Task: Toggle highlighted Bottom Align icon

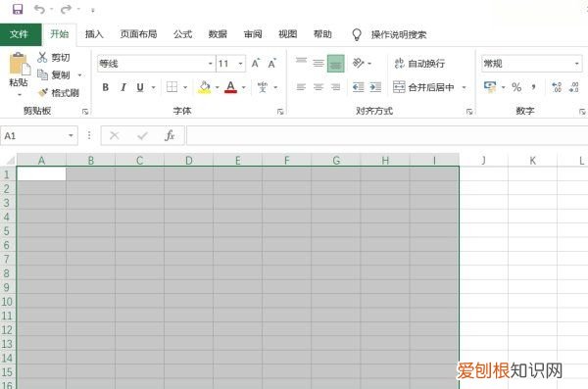Action: 335,64
